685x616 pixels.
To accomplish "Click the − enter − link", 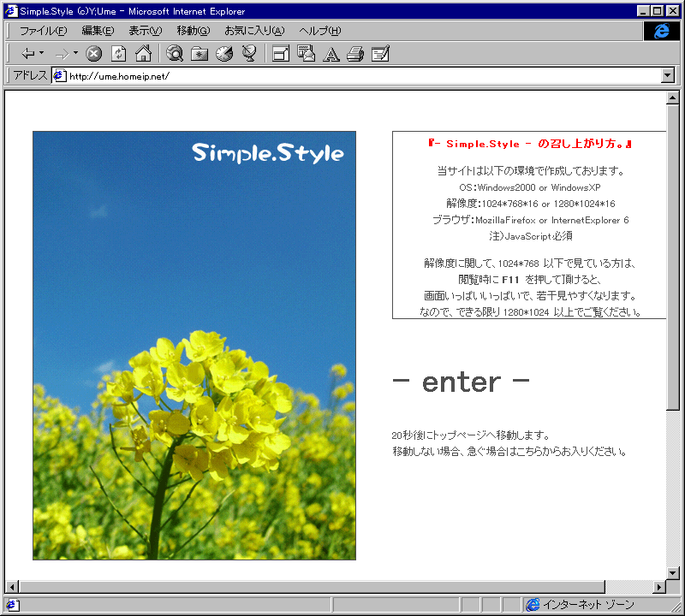I will (461, 382).
